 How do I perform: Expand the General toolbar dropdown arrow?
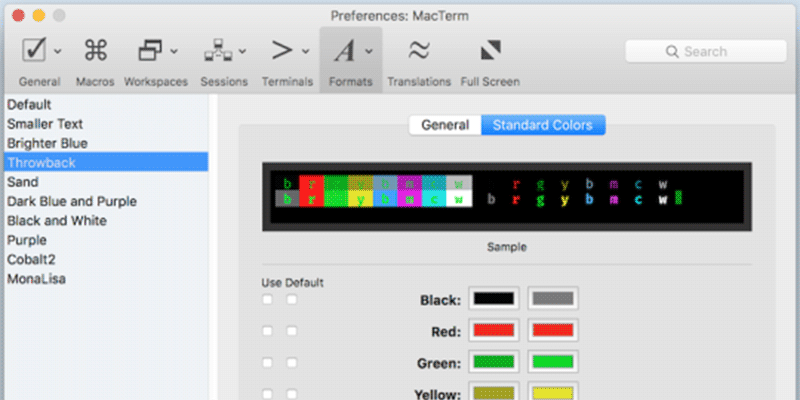click(x=58, y=51)
